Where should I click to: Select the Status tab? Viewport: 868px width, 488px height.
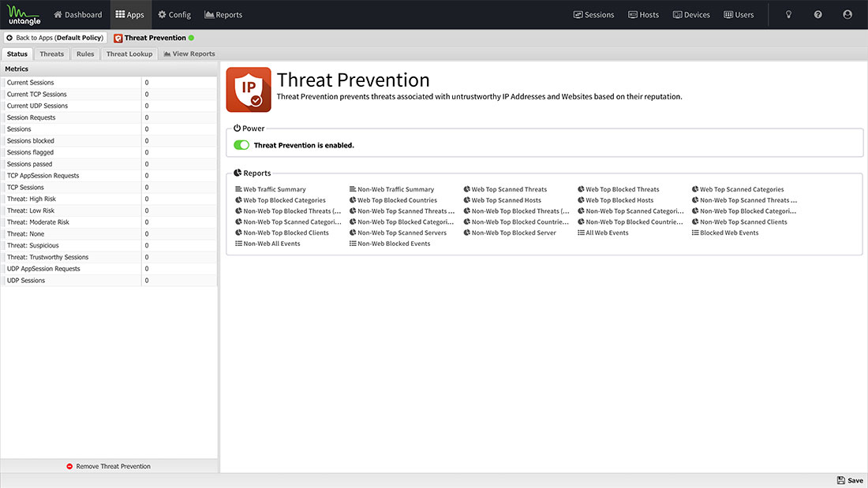tap(17, 54)
